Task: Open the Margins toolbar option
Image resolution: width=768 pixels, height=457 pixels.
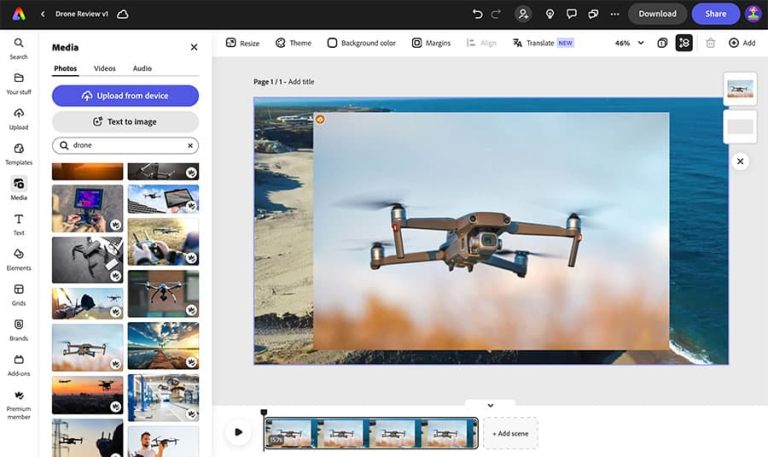Action: (431, 43)
